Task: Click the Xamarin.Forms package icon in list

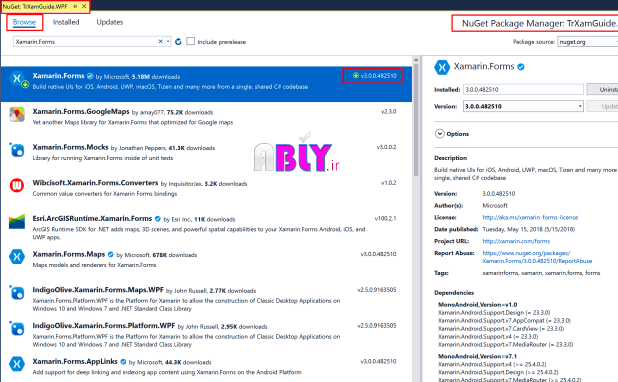Action: click(18, 79)
